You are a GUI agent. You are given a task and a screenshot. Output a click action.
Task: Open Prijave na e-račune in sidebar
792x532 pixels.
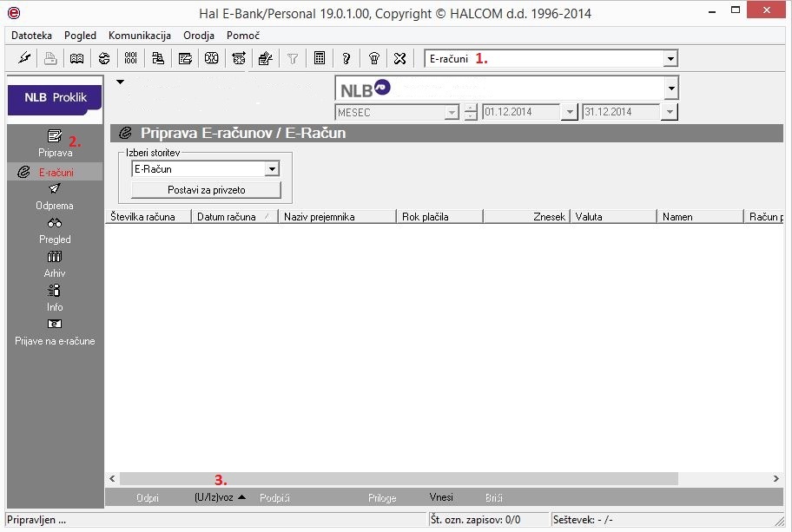point(55,332)
